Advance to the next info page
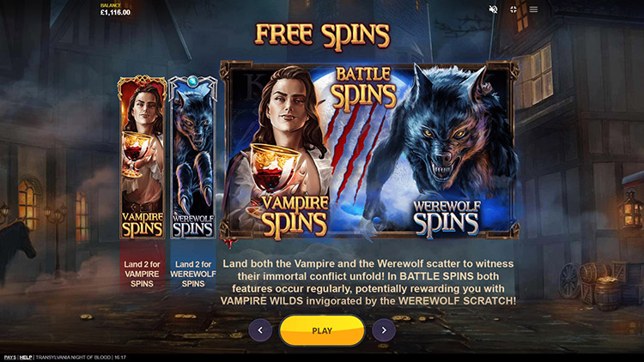 pos(384,330)
